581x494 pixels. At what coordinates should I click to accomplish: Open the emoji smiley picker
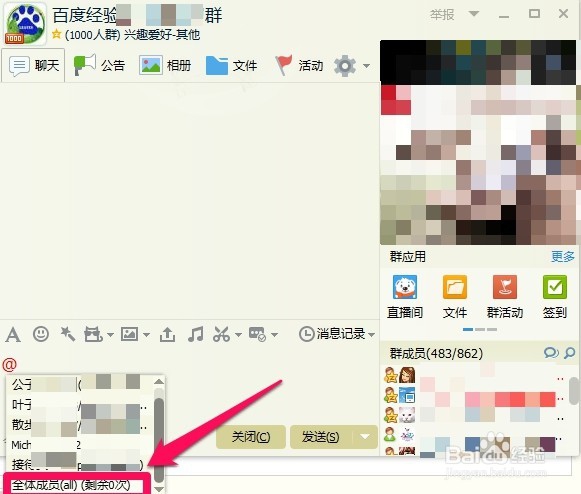pyautogui.click(x=41, y=334)
